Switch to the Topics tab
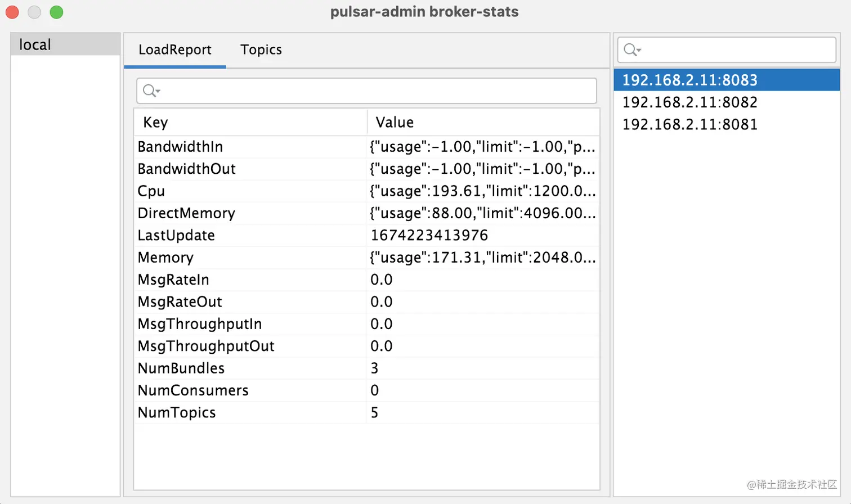 pyautogui.click(x=261, y=50)
